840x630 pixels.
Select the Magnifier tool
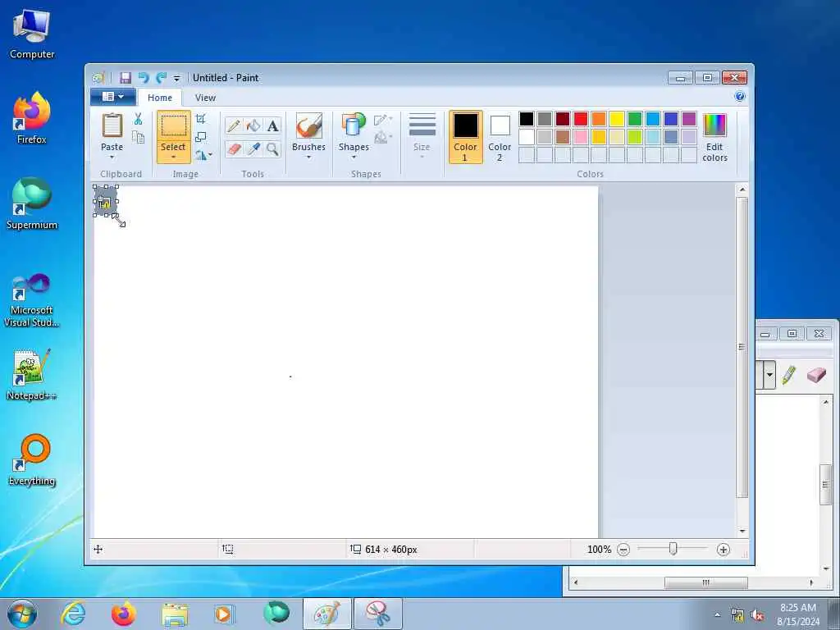(x=272, y=148)
